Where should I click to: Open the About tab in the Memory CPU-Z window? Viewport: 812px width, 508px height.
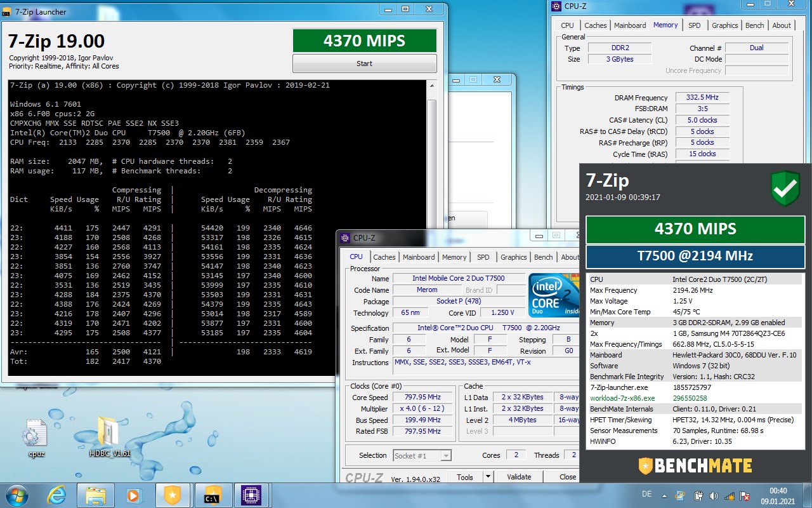782,25
